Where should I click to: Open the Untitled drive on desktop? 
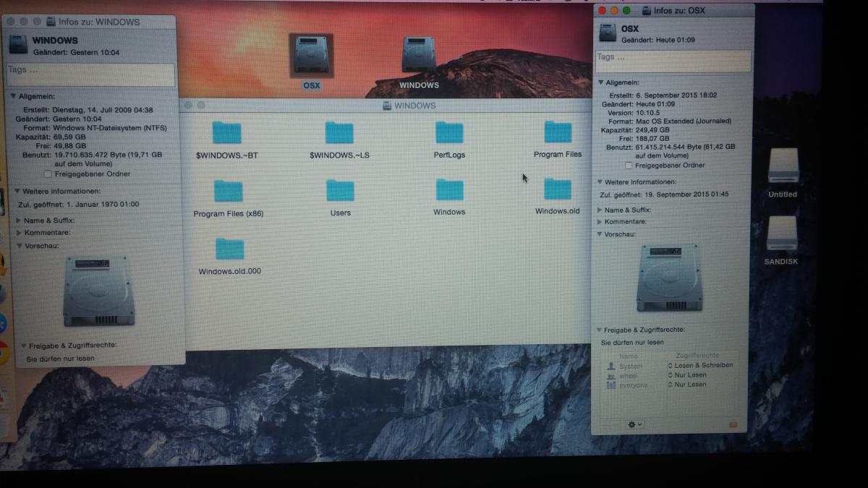(783, 166)
